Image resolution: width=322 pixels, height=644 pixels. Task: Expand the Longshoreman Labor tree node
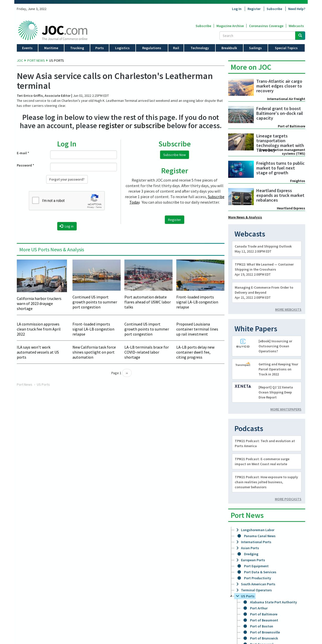click(x=237, y=530)
